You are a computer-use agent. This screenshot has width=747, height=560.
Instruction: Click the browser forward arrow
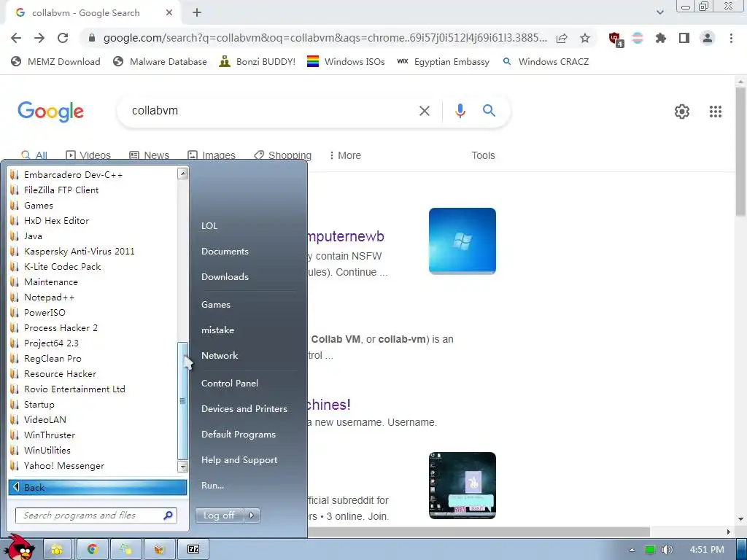tap(39, 38)
